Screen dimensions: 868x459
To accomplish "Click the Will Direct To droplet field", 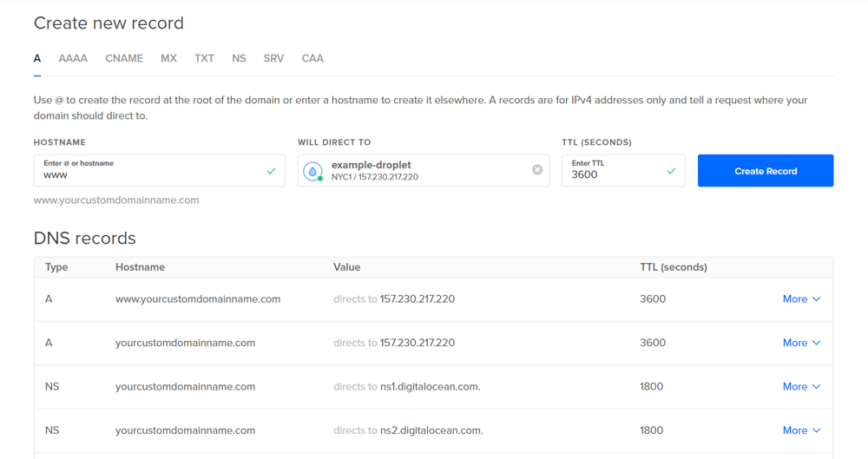I will (425, 171).
